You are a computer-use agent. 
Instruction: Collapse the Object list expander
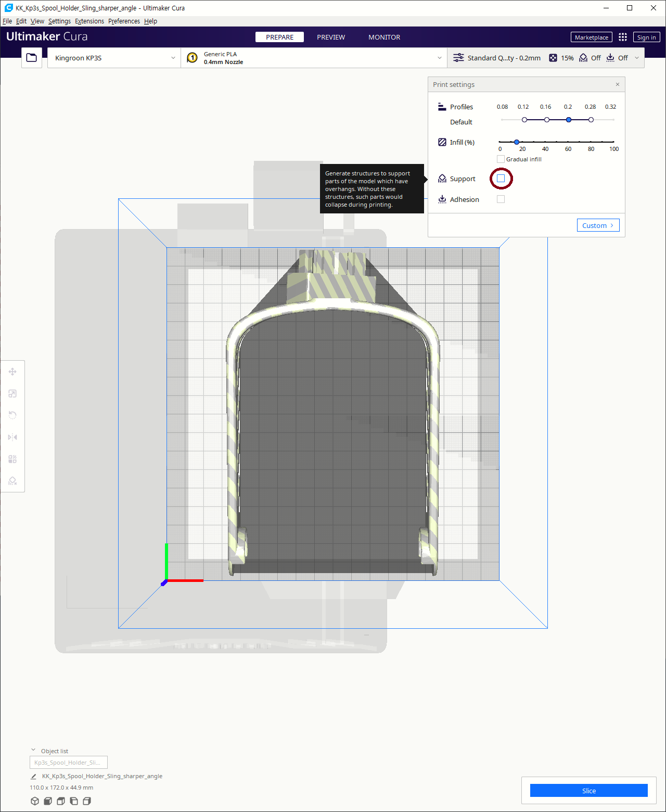(33, 750)
